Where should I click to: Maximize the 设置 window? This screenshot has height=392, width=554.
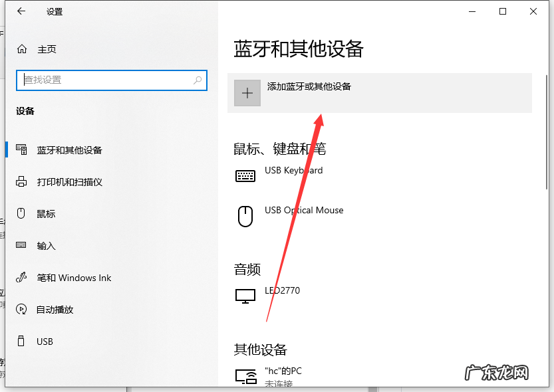click(x=503, y=11)
